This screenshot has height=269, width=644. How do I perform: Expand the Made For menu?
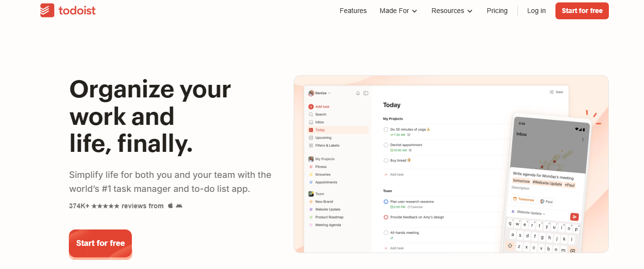[399, 11]
